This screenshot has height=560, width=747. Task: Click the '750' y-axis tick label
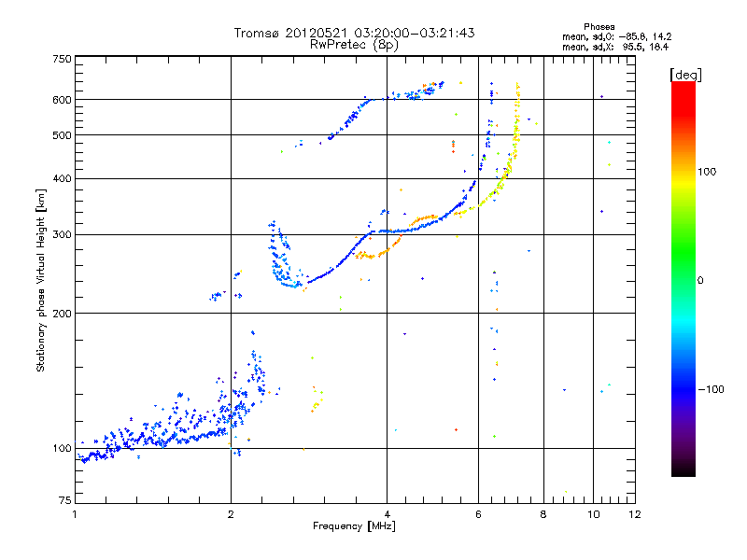click(x=63, y=59)
